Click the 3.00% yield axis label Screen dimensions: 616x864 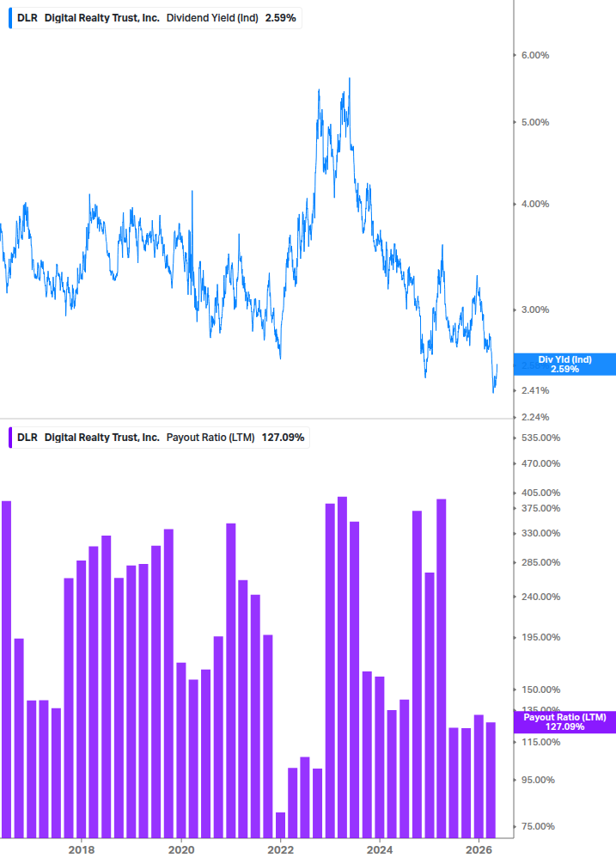(535, 309)
